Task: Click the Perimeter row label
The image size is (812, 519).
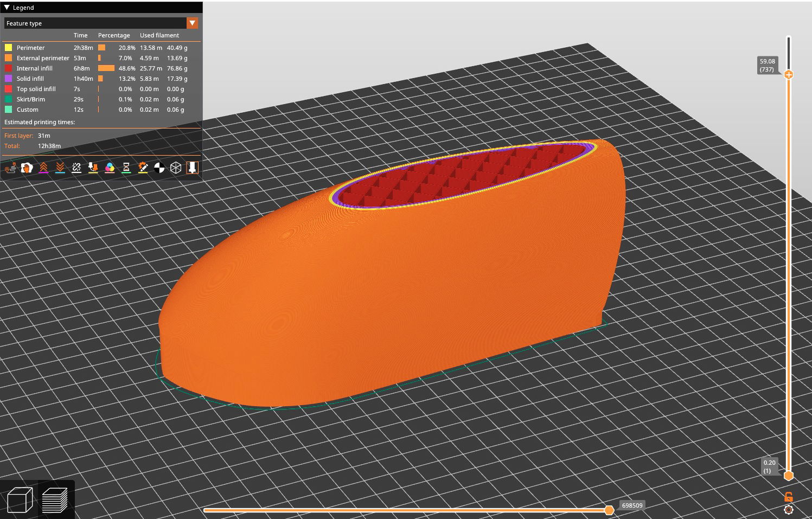Action: tap(30, 48)
